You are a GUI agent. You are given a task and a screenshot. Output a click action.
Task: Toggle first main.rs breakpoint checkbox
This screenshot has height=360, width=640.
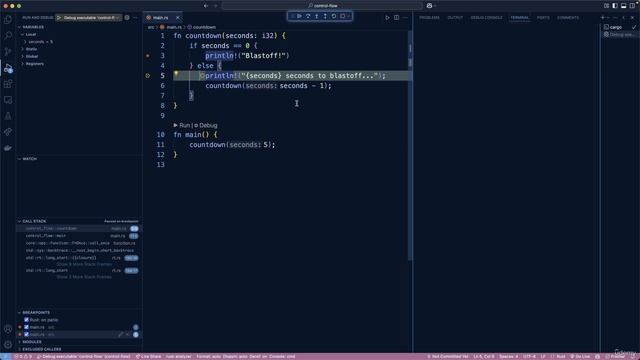[27, 327]
